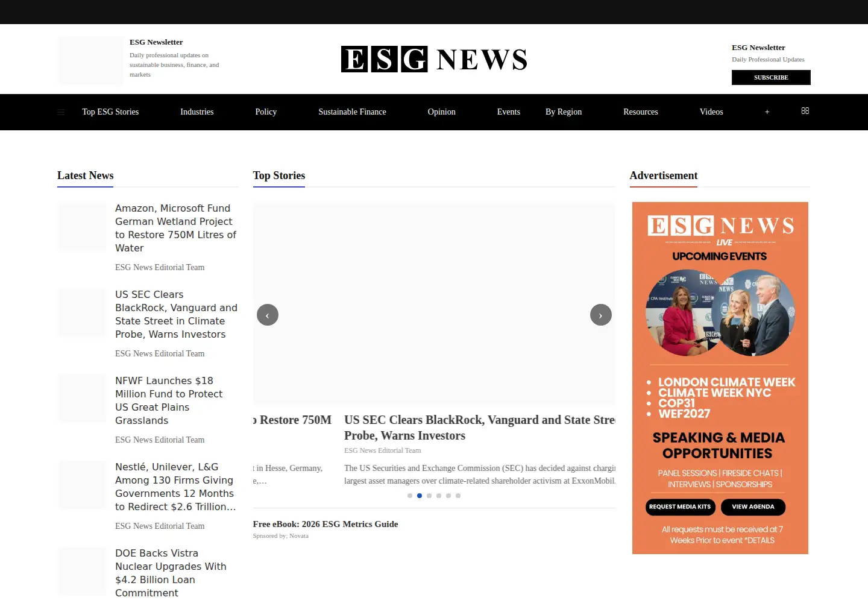868x603 pixels.
Task: Click author under Nestlé, Unilever article
Action: coord(160,526)
